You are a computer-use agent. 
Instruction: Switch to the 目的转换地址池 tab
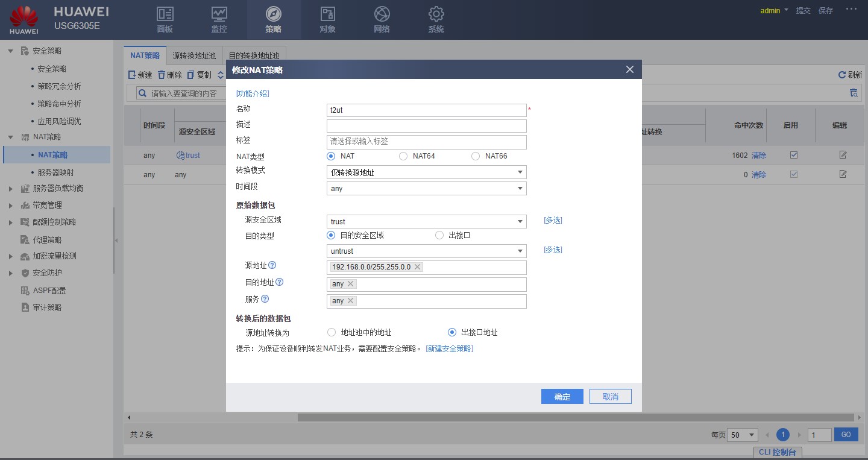[x=254, y=55]
